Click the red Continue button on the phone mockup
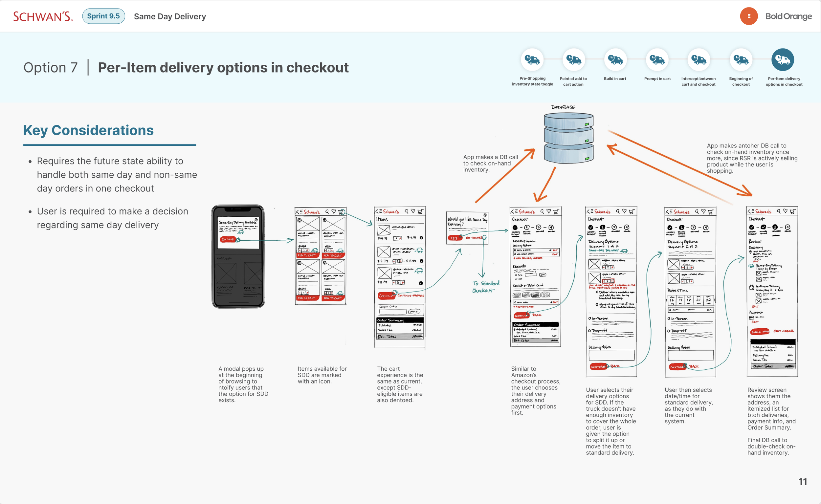Viewport: 821px width, 504px height. coord(228,239)
